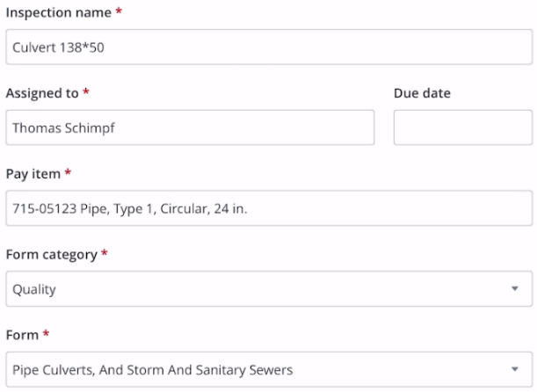The height and width of the screenshot is (392, 537).
Task: Click the Inspection name input field
Action: [268, 47]
